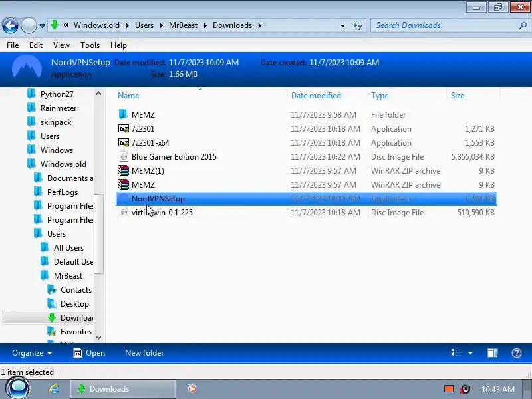This screenshot has width=532, height=399.
Task: Click the magnifier search icon
Action: (523, 25)
